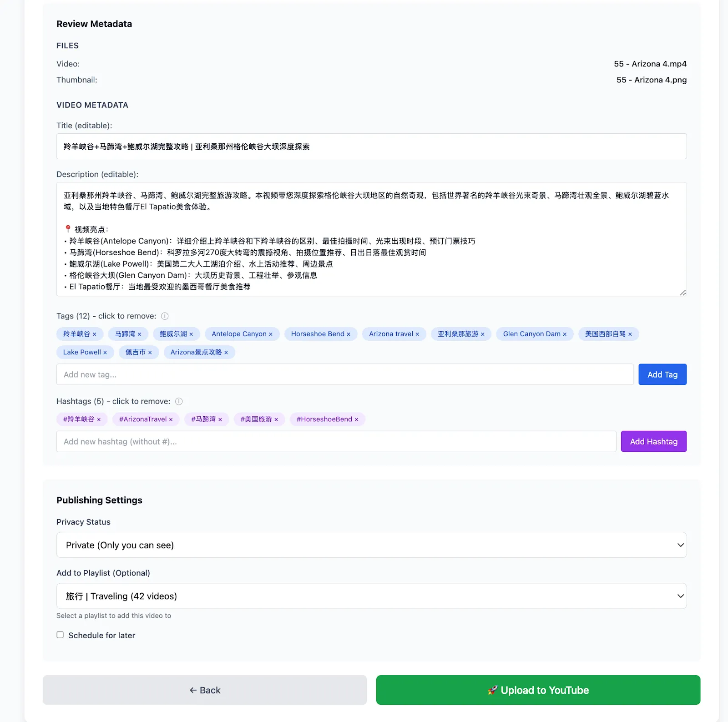Image resolution: width=728 pixels, height=722 pixels.
Task: Focus the Title editable field
Action: 371,146
